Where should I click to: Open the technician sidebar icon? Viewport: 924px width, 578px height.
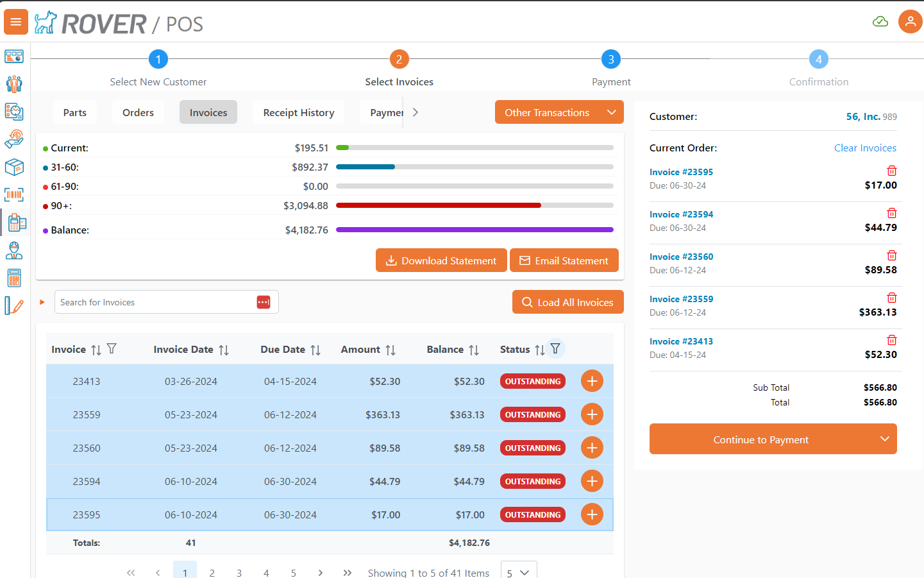[x=14, y=250]
